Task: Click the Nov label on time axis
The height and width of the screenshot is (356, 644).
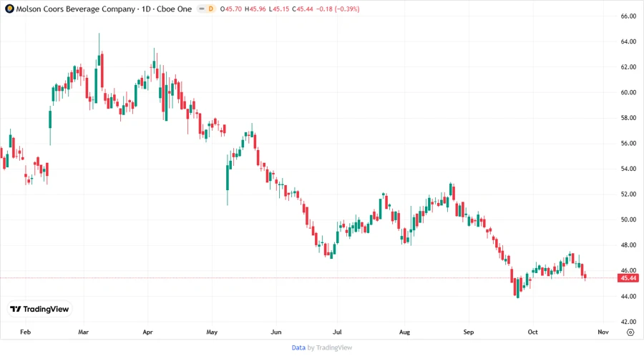Action: click(603, 332)
